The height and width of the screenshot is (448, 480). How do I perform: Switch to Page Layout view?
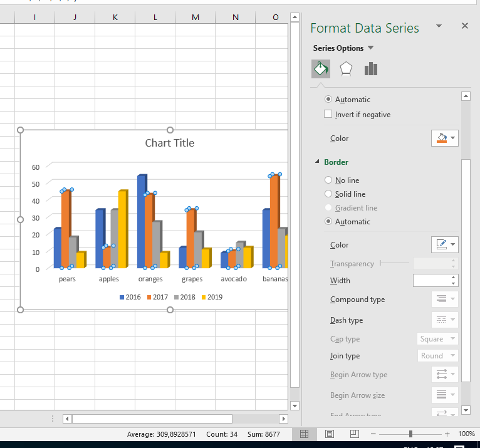(330, 434)
